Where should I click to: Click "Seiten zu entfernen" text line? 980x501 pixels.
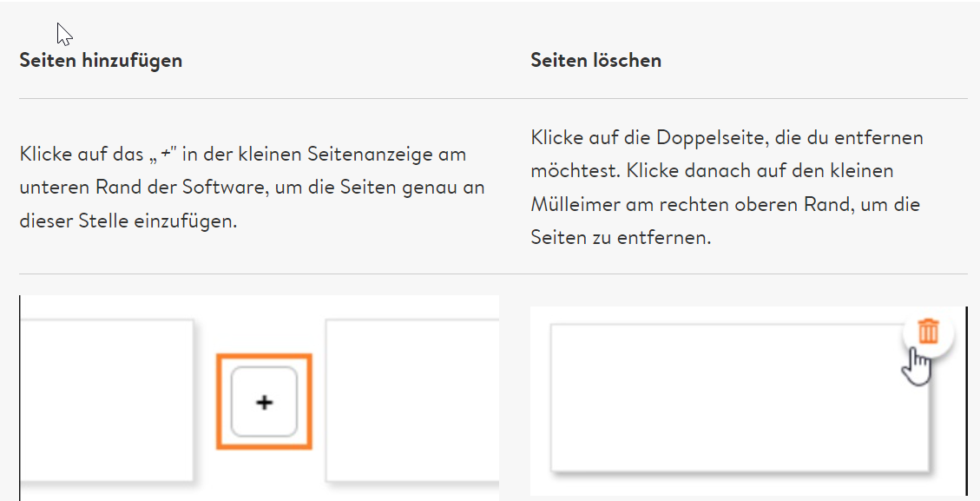[622, 238]
